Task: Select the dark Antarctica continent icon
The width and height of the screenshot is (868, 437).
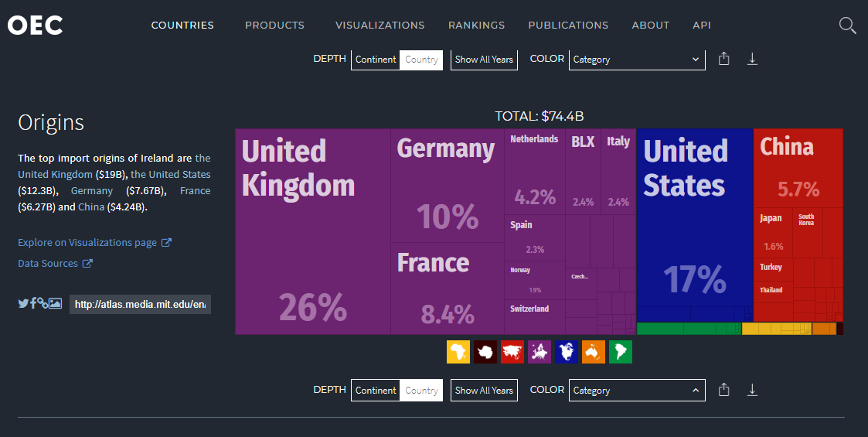Action: [x=485, y=352]
